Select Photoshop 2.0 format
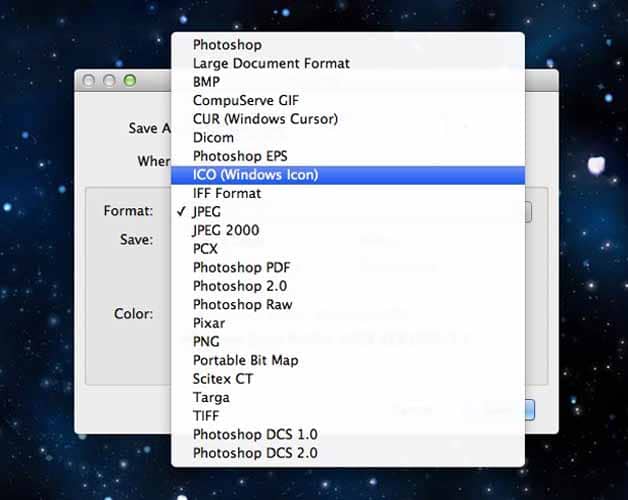The width and height of the screenshot is (628, 500). (x=348, y=286)
